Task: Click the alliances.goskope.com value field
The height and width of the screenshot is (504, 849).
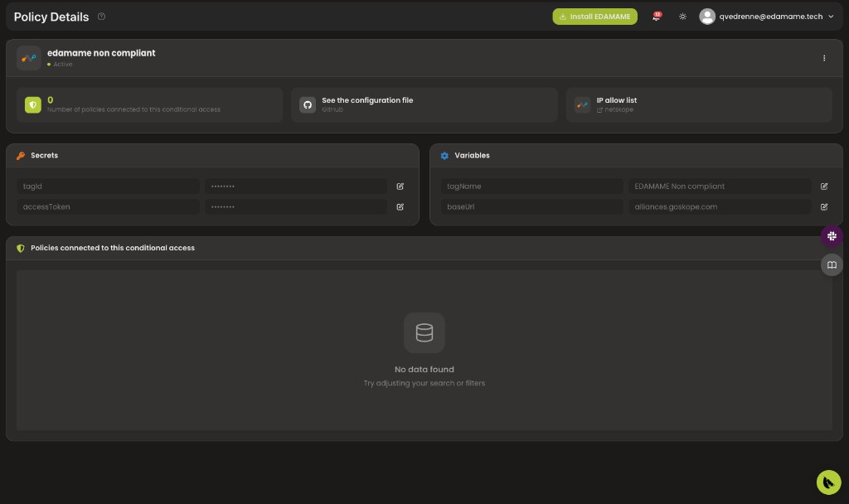Action: [720, 206]
